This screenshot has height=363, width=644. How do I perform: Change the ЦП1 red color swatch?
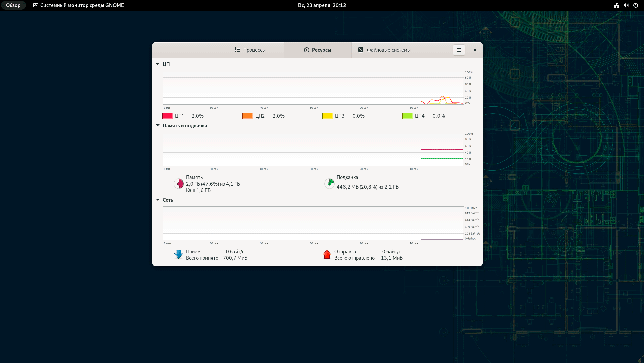point(168,116)
